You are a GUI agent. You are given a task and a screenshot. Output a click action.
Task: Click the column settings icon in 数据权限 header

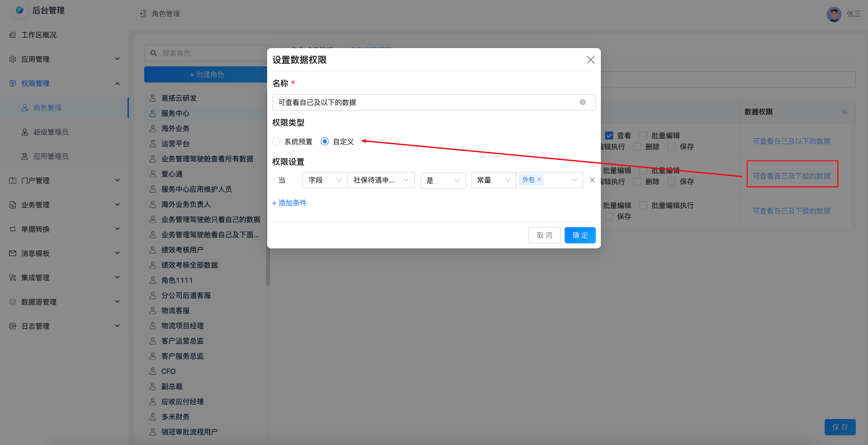click(844, 112)
